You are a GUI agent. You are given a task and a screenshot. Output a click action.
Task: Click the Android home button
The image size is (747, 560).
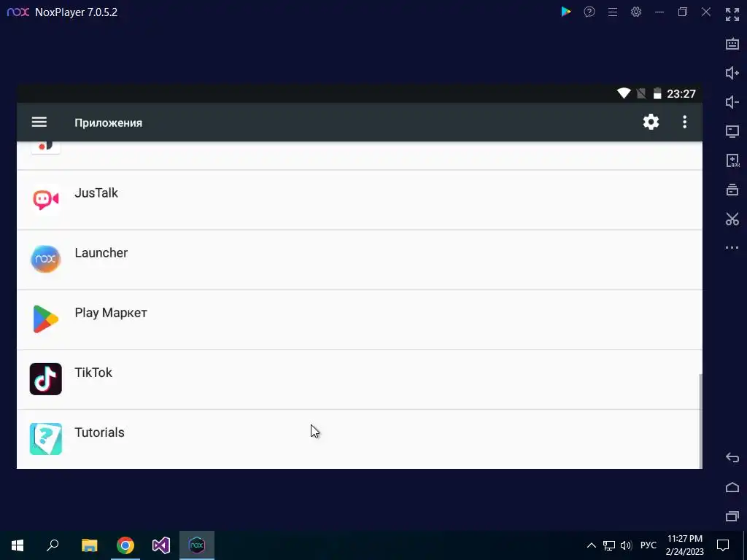[732, 487]
